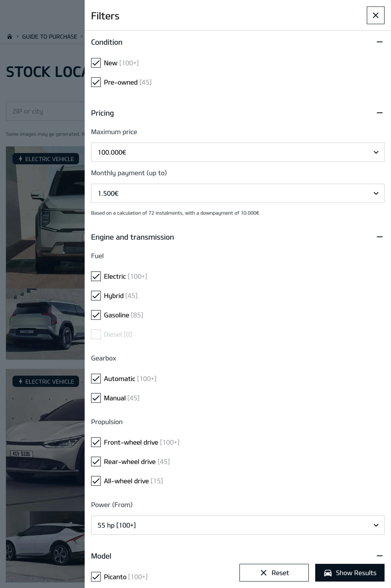Click the X icon inside the Reset button
The width and height of the screenshot is (391, 588).
[x=264, y=572]
